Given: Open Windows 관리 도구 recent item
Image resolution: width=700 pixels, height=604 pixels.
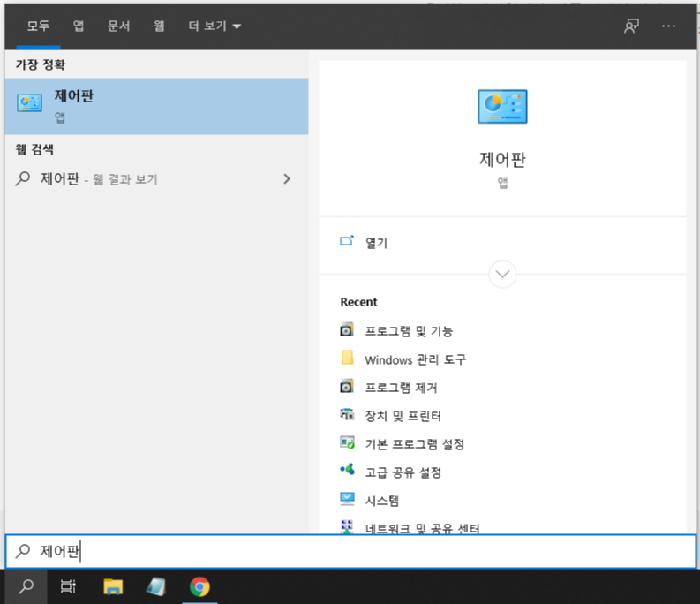Looking at the screenshot, I should [x=415, y=359].
